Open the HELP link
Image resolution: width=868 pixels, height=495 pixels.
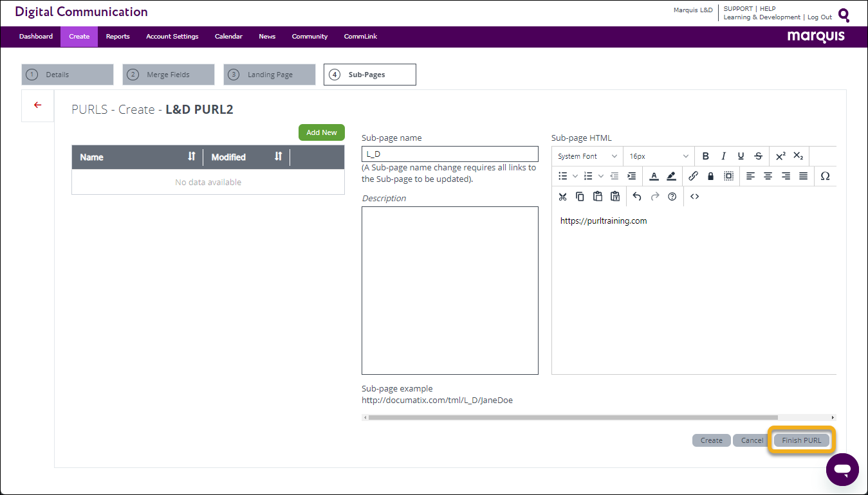coord(768,9)
